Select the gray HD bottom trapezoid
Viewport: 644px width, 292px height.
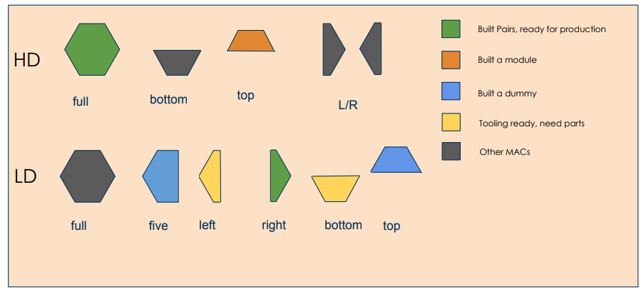click(x=178, y=63)
